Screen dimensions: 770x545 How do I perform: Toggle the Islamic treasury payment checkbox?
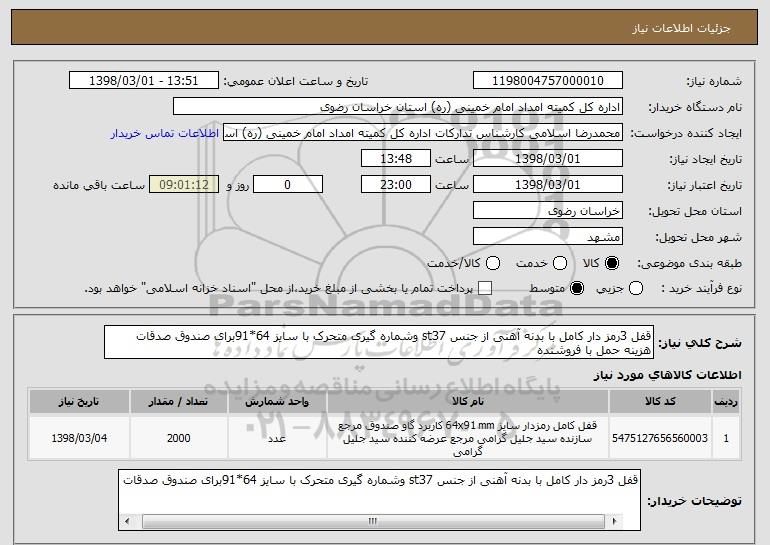tap(485, 288)
